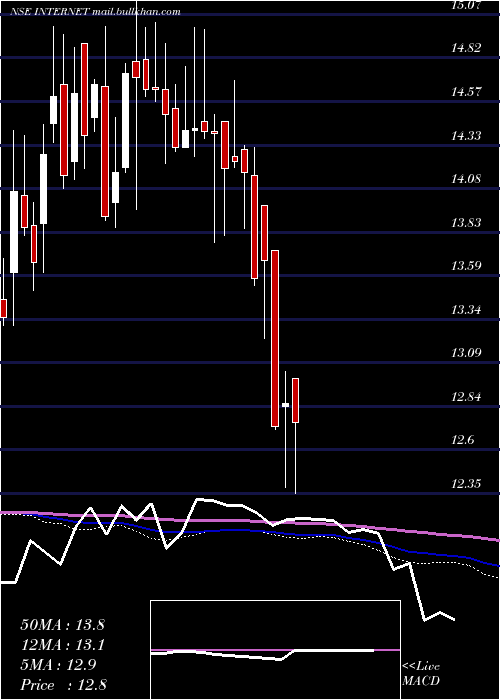Click the 12.35 price axis label
This screenshot has height=700, width=500.
tap(466, 483)
